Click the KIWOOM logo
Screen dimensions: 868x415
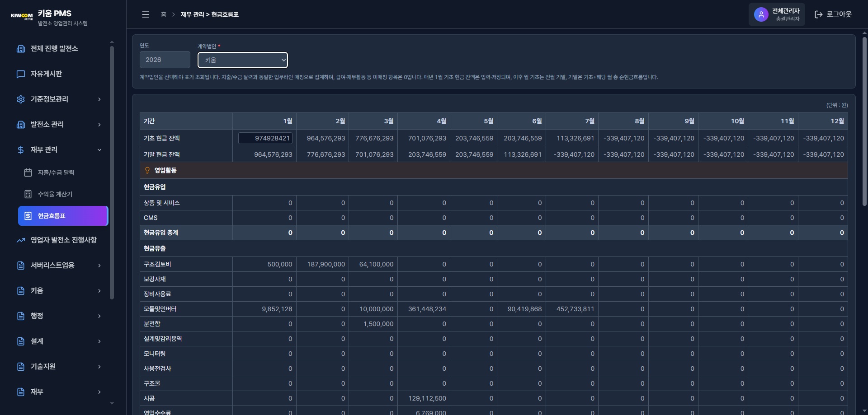click(x=22, y=16)
